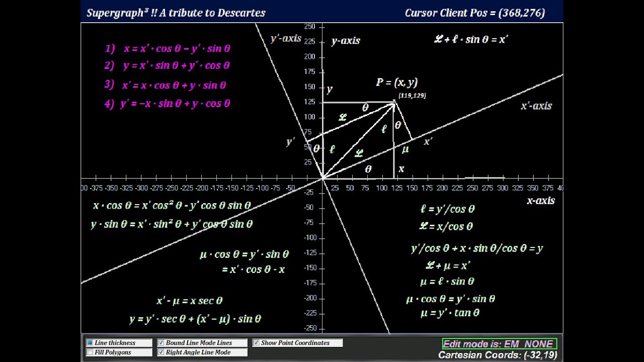Screen dimensions: 644x362
Task: Toggle the Line thickness checkbox
Action: click(x=90, y=343)
